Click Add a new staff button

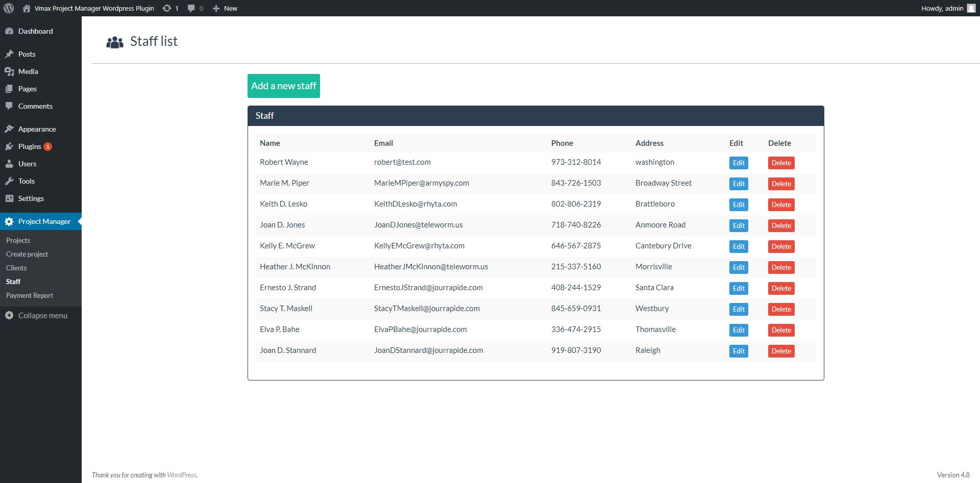284,86
